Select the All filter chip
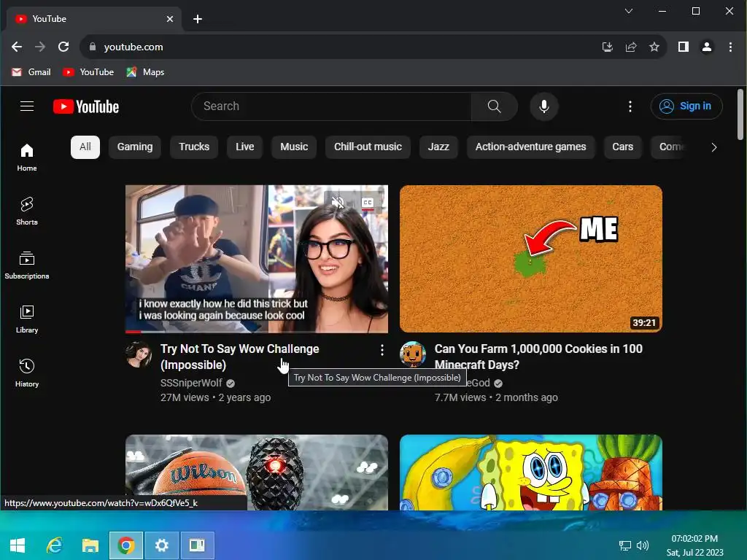The image size is (747, 560). [x=85, y=147]
